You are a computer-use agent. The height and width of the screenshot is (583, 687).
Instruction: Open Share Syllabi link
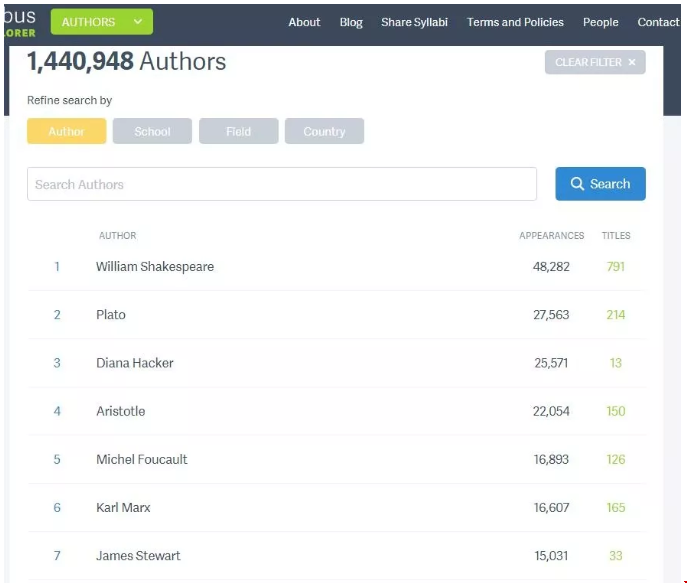click(x=414, y=22)
